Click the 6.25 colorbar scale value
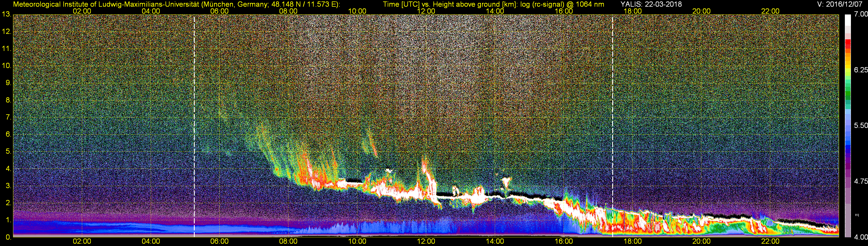Screen dimensions: 868x246 (x=860, y=70)
